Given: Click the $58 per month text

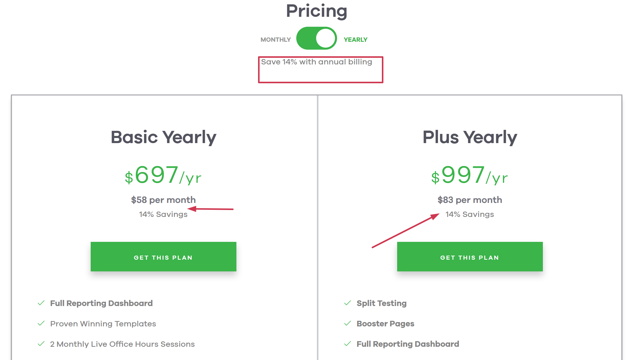Looking at the screenshot, I should [x=163, y=200].
